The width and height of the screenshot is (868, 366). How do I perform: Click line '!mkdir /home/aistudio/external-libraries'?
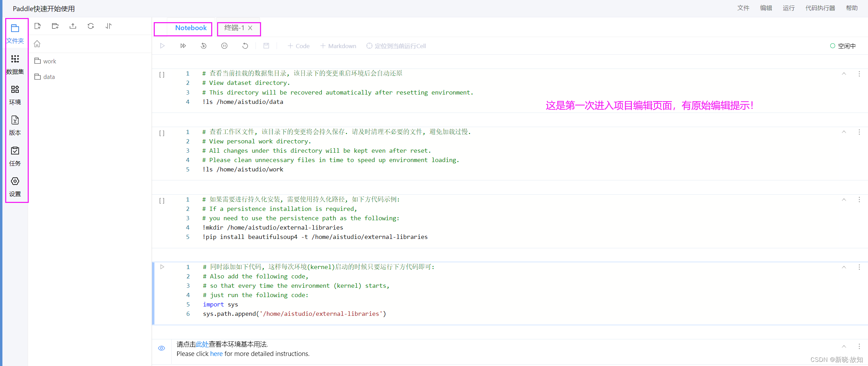click(273, 227)
